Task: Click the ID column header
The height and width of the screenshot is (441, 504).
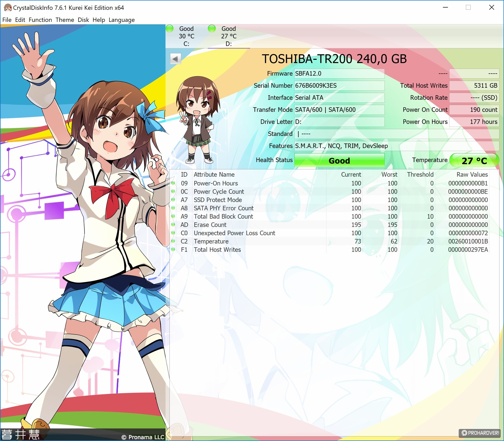Action: tap(184, 175)
